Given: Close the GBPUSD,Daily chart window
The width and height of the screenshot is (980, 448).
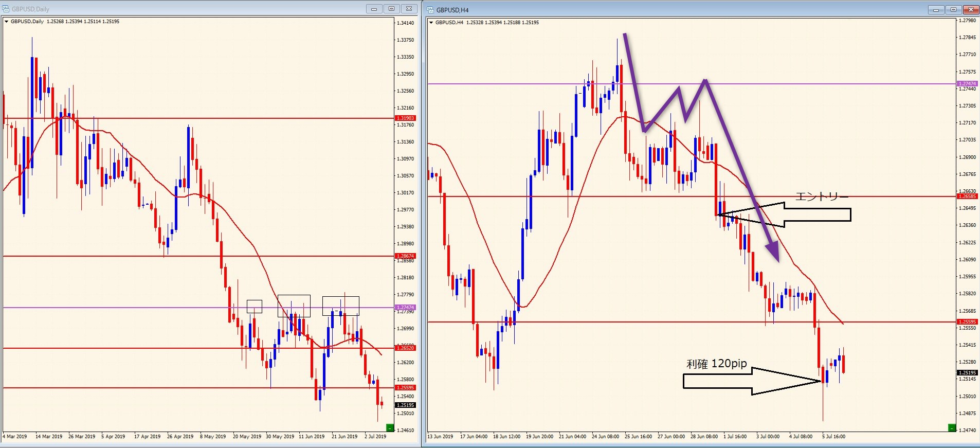Looking at the screenshot, I should [409, 9].
